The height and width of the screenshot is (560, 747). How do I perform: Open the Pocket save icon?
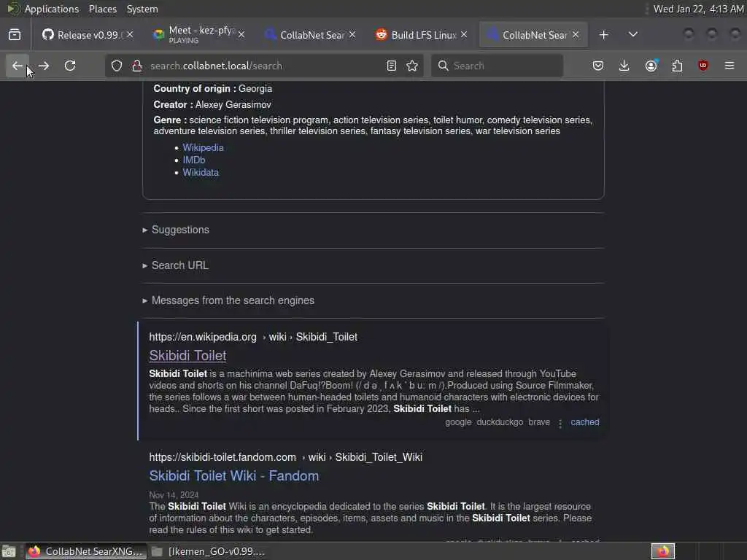pos(598,66)
